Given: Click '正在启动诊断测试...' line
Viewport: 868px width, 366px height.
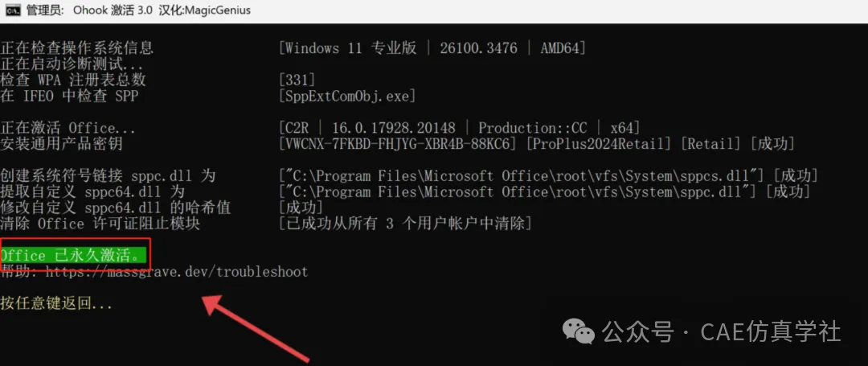Looking at the screenshot, I should coord(72,64).
